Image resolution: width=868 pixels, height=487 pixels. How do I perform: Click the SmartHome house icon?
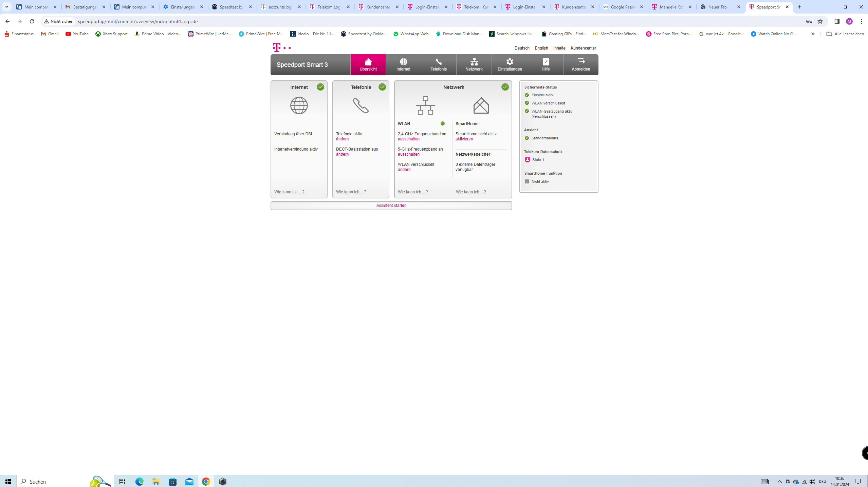(481, 105)
